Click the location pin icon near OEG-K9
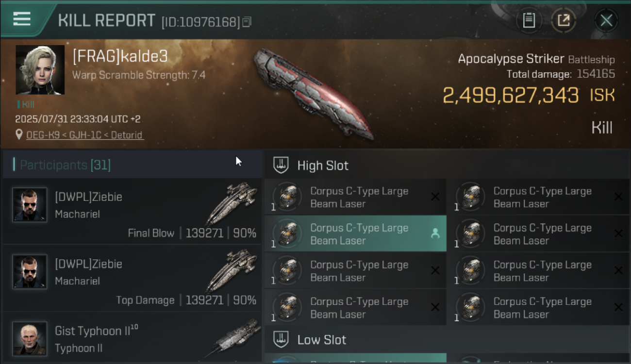 click(x=19, y=134)
